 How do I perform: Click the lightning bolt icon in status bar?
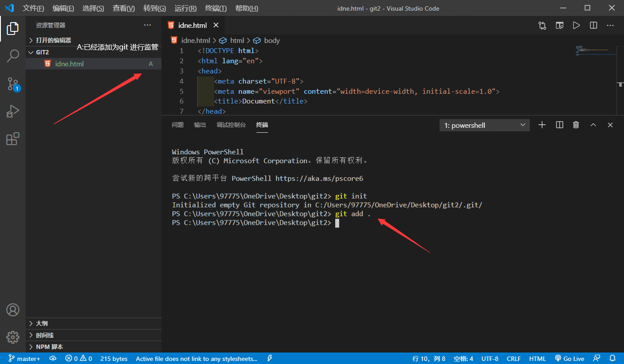click(270, 359)
